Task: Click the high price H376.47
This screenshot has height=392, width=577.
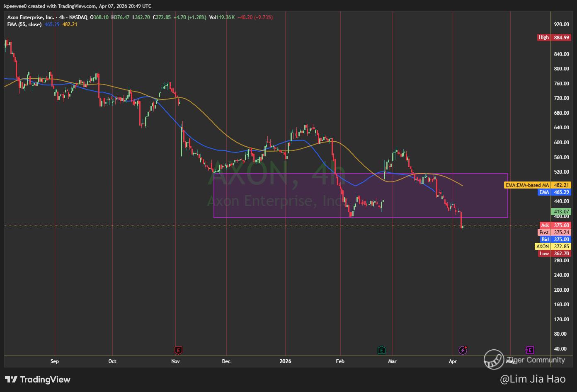Action: coord(121,17)
